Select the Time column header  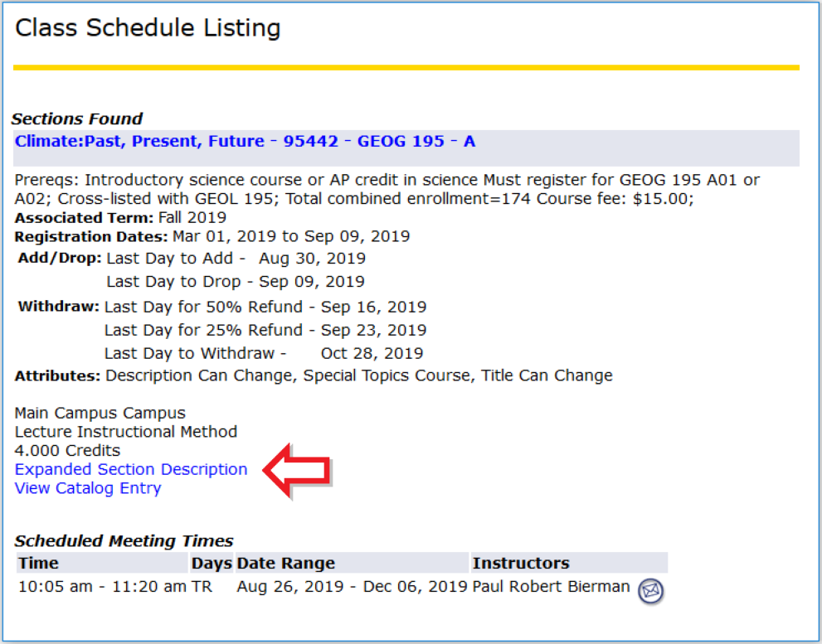38,564
